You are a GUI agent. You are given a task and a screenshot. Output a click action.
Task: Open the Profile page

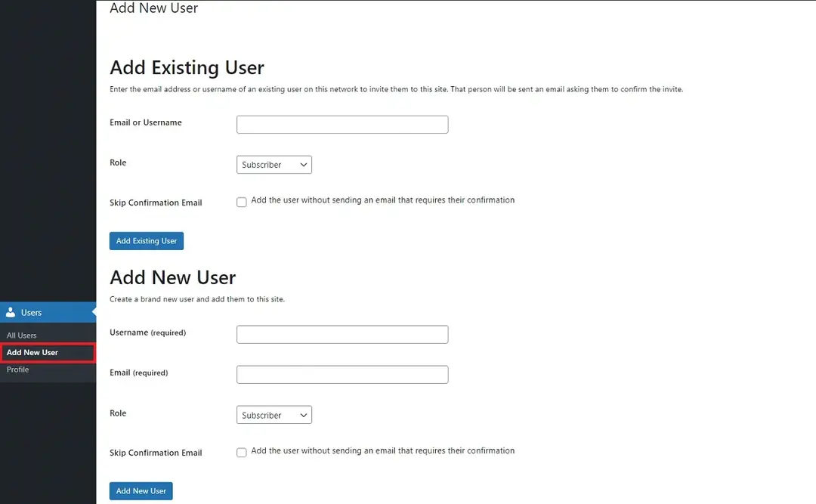pos(17,369)
